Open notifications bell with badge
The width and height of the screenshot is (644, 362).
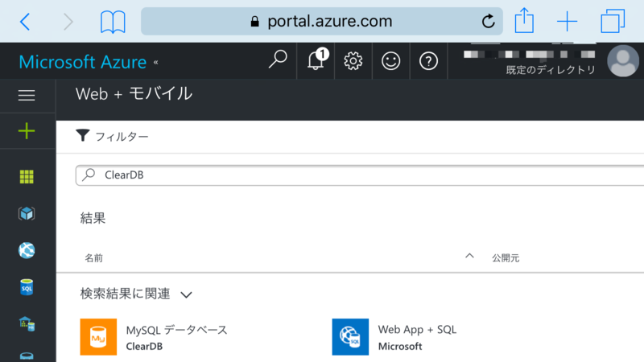coord(316,60)
